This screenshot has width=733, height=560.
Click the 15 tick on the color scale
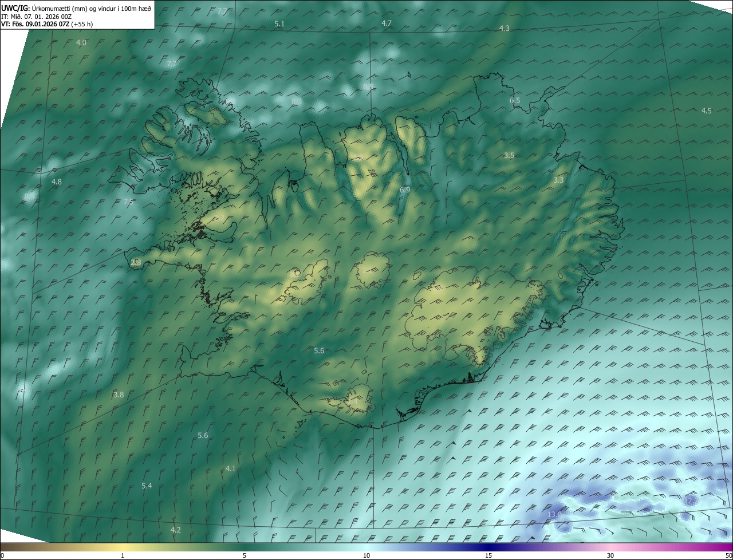pyautogui.click(x=488, y=555)
